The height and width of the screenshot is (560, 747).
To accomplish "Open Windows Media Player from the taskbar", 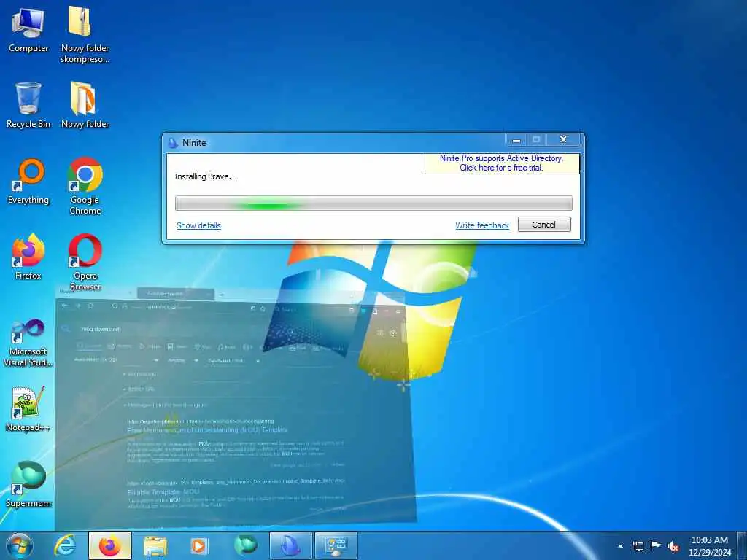I will pos(199,545).
